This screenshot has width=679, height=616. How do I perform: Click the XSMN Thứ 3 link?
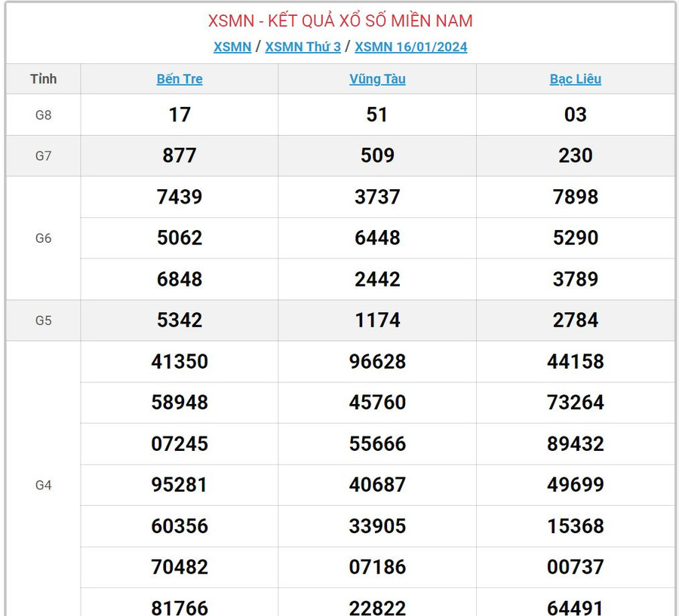[303, 47]
